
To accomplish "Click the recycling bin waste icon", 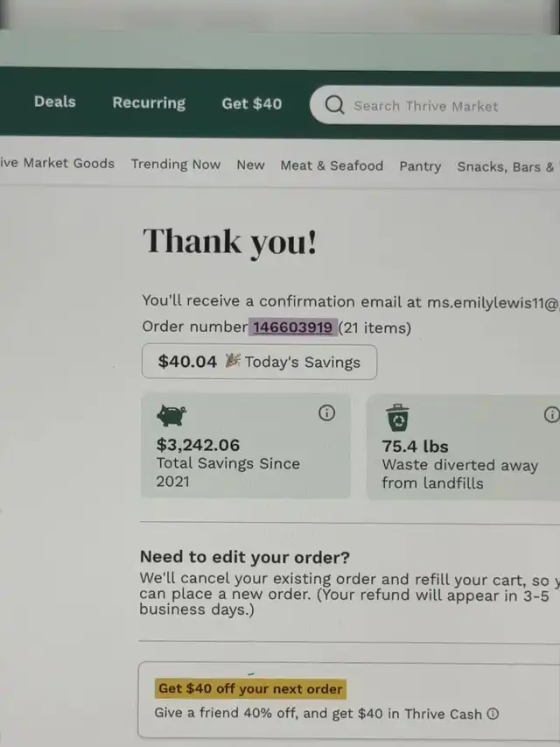I will coord(397,418).
